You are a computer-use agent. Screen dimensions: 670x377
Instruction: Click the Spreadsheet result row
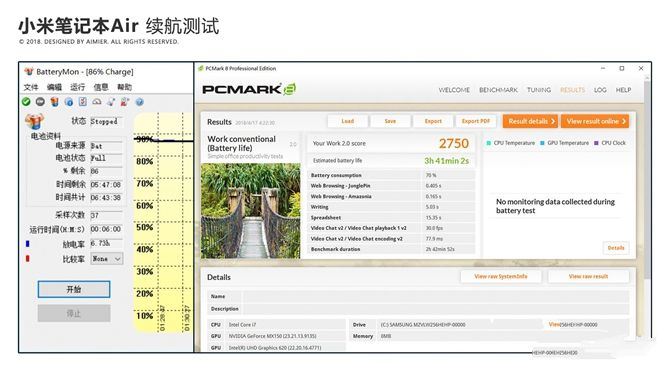(x=391, y=218)
